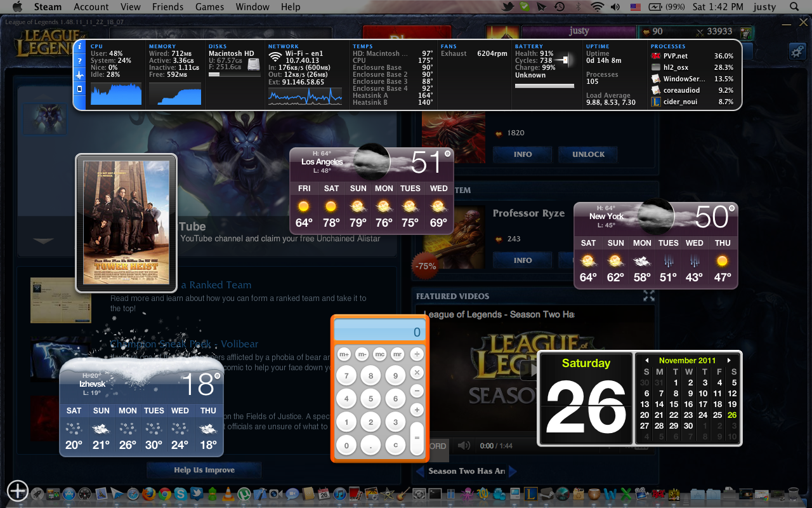Show previous featured video with left arrow
This screenshot has height=508, width=812.
(419, 471)
